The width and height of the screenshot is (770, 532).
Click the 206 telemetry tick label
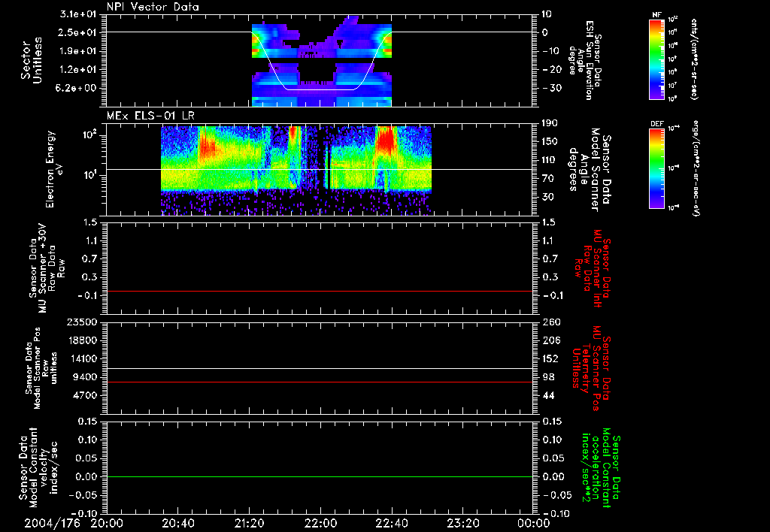552,340
